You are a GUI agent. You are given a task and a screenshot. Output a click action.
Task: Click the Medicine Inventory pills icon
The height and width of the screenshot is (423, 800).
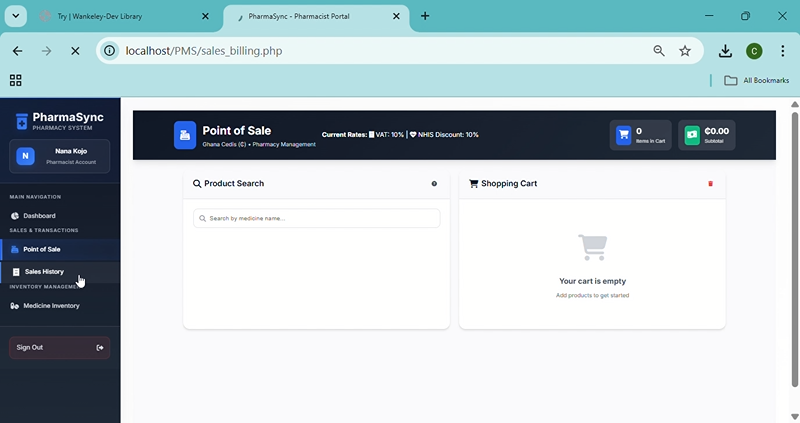[x=15, y=306]
